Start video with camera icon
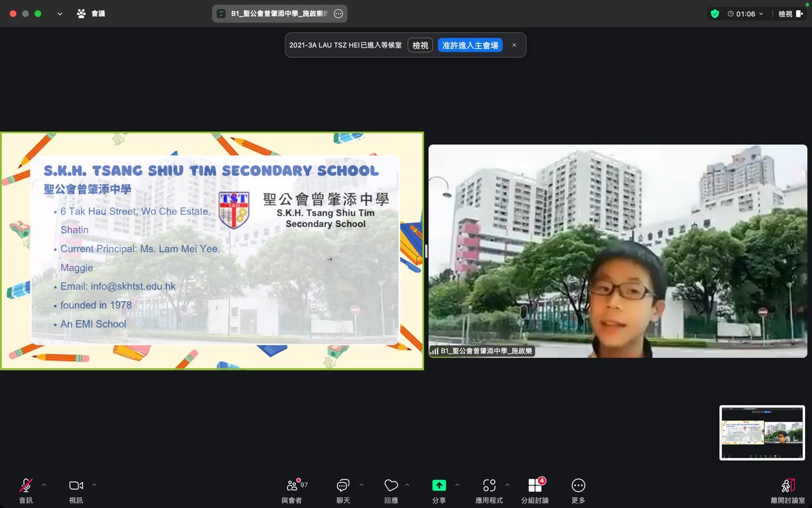This screenshot has height=508, width=812. 76,486
